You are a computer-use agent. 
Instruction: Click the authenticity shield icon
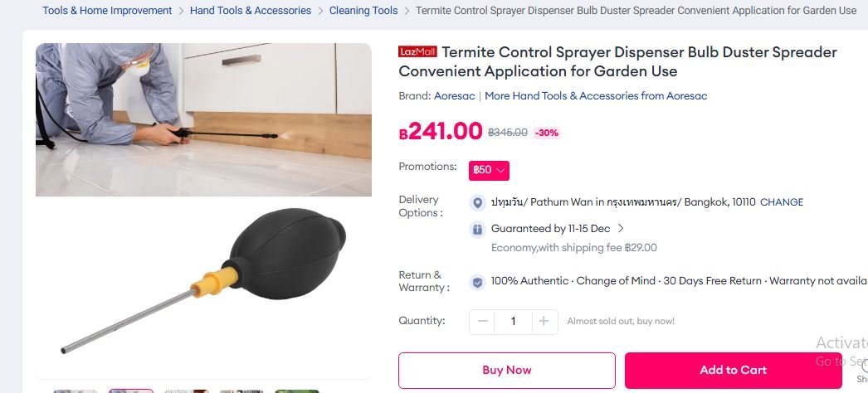click(477, 282)
